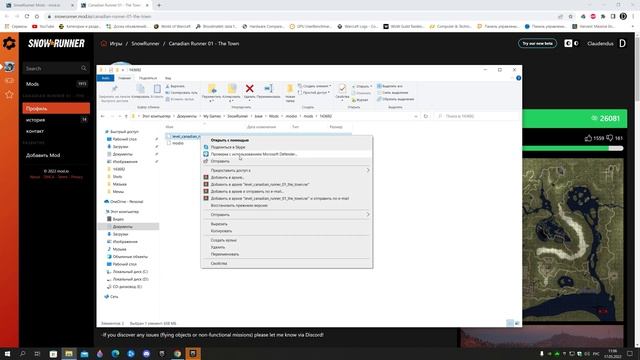The height and width of the screenshot is (360, 640).
Task: Choose Add to archive… menu entry
Action: click(x=287, y=178)
